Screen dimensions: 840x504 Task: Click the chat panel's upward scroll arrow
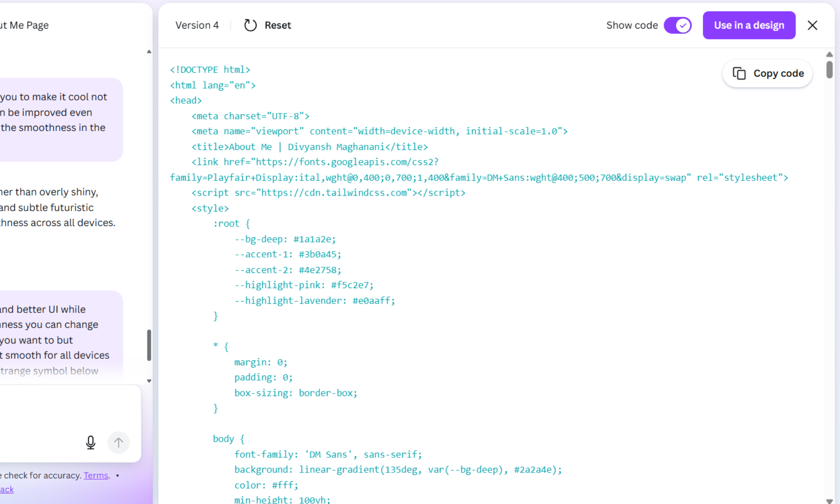pyautogui.click(x=149, y=51)
